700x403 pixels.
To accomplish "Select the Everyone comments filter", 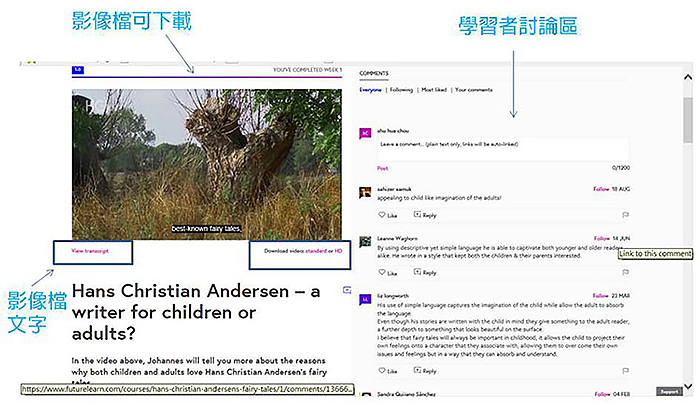I will click(371, 90).
